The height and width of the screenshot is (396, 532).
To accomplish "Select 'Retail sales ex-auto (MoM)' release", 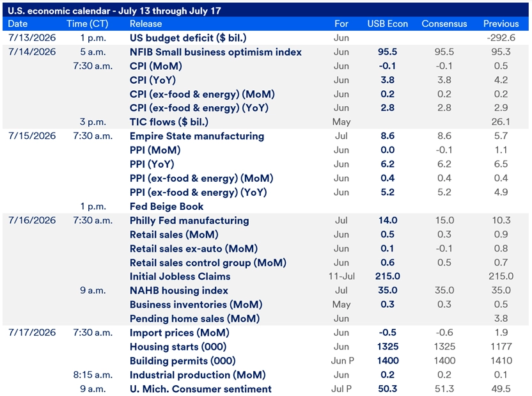I will point(194,249).
